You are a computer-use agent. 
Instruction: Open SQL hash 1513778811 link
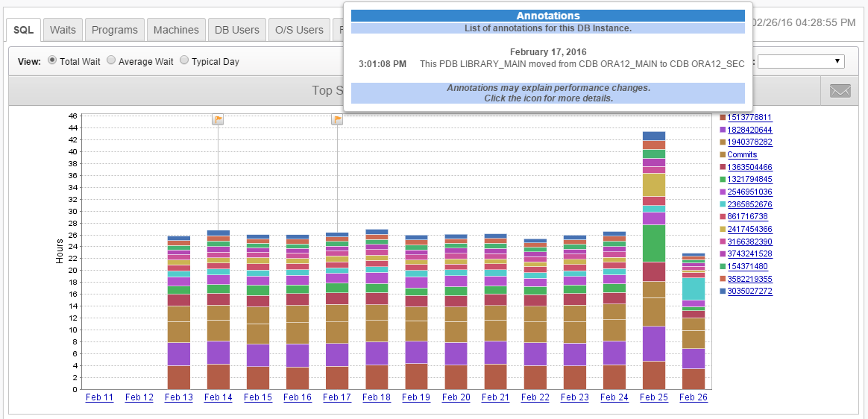coord(749,117)
